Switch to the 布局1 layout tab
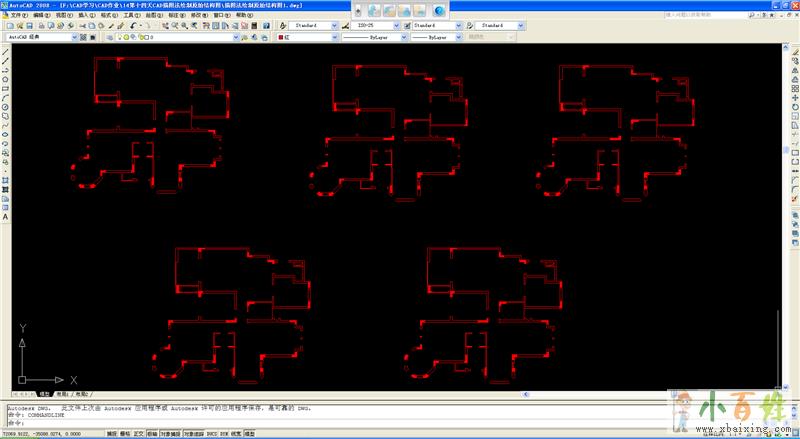This screenshot has width=800, height=439. coord(62,394)
